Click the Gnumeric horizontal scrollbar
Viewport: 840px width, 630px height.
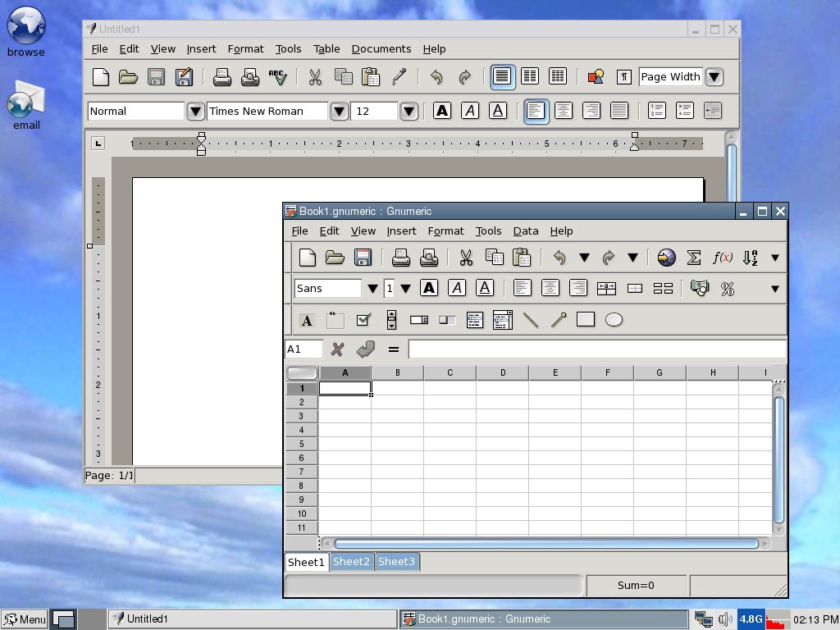[546, 543]
